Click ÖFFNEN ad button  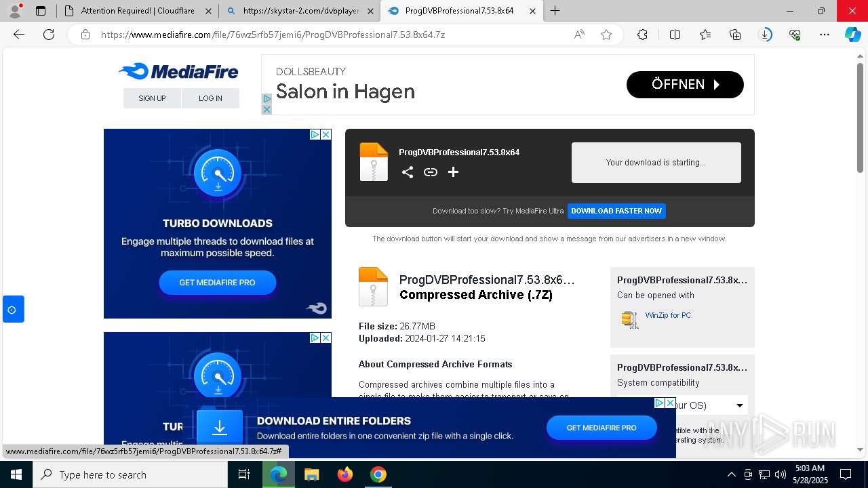coord(685,85)
